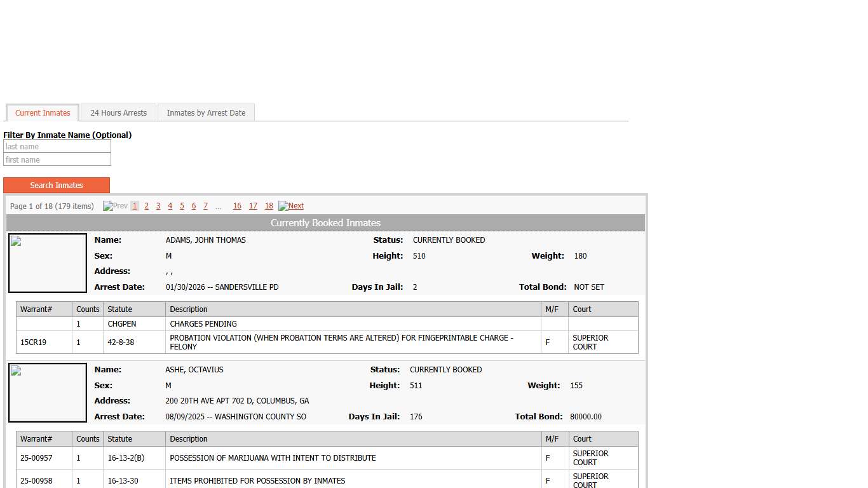Click the photo thumbnail for ASHE, OCTAVIUS
This screenshot has height=488, width=868.
click(x=47, y=392)
